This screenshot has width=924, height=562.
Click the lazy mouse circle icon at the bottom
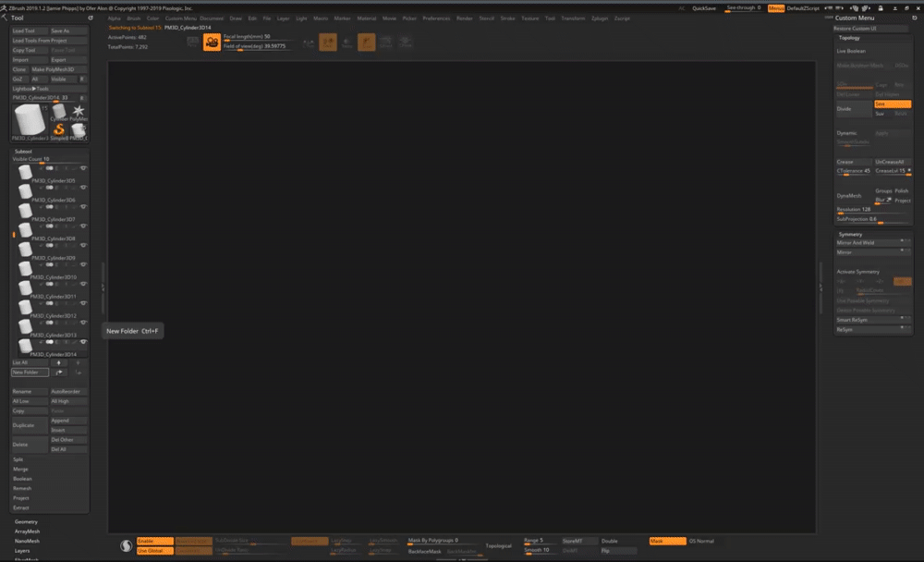pos(126,545)
